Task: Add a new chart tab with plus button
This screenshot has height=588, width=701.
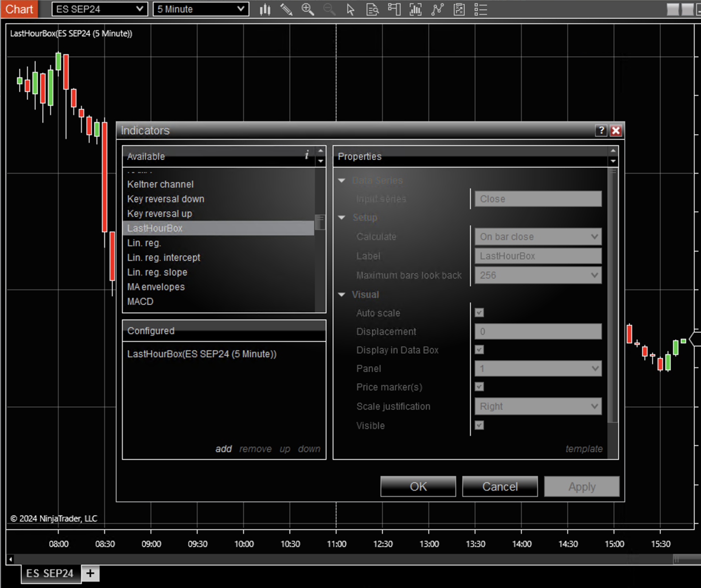Action: click(90, 573)
